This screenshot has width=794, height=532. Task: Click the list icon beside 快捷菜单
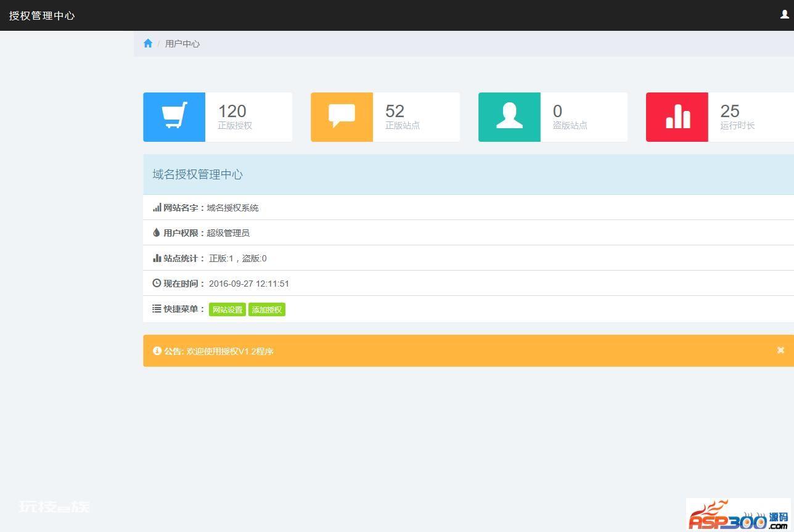point(157,309)
